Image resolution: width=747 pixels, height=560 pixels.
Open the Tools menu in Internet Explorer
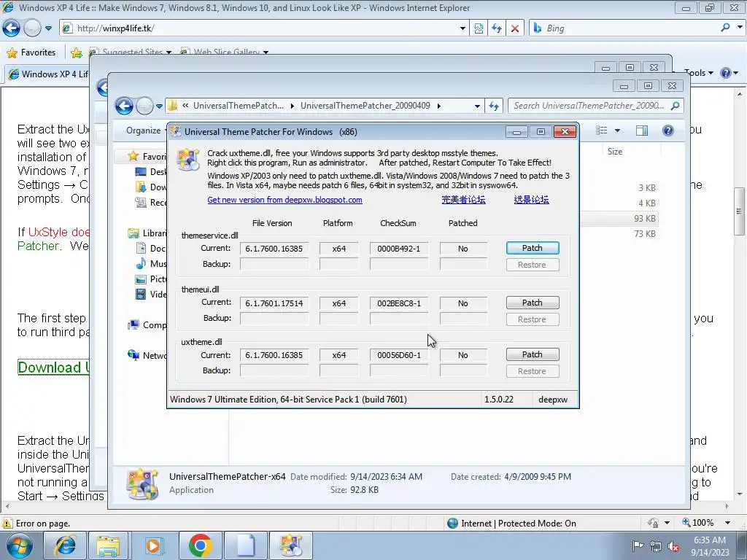[698, 73]
